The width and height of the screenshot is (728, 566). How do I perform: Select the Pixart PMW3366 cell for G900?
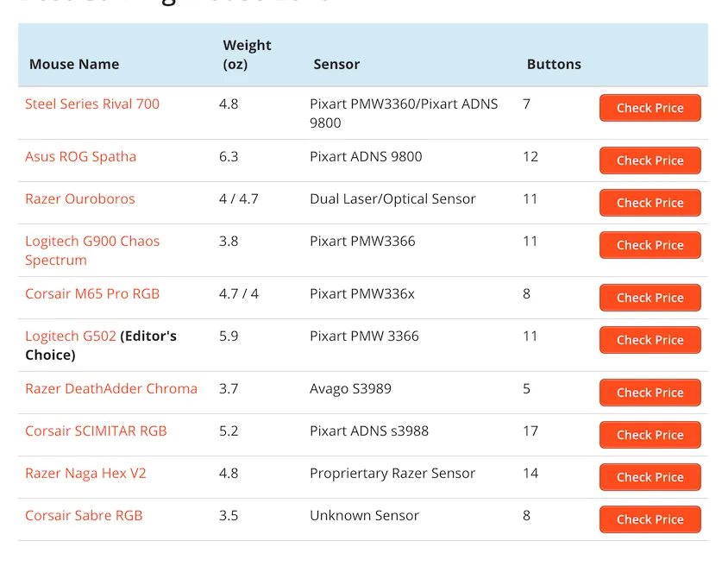click(x=362, y=241)
